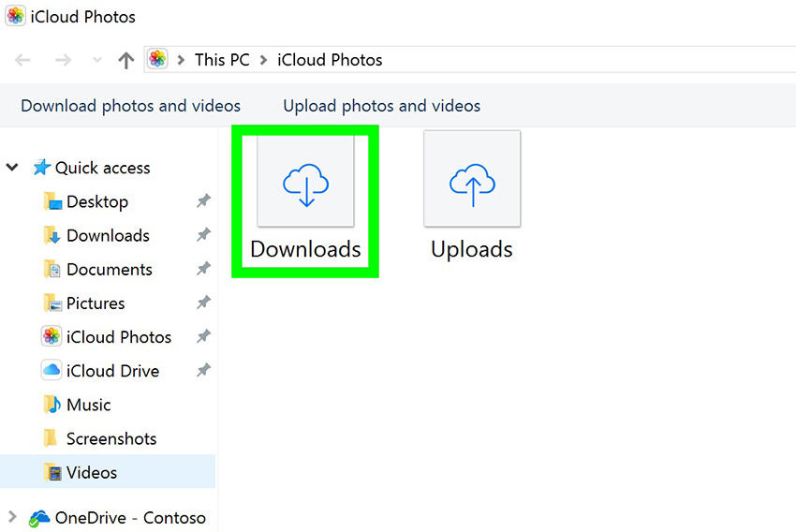Open Screenshots folder in sidebar
Viewport: 796px width, 532px height.
[111, 438]
